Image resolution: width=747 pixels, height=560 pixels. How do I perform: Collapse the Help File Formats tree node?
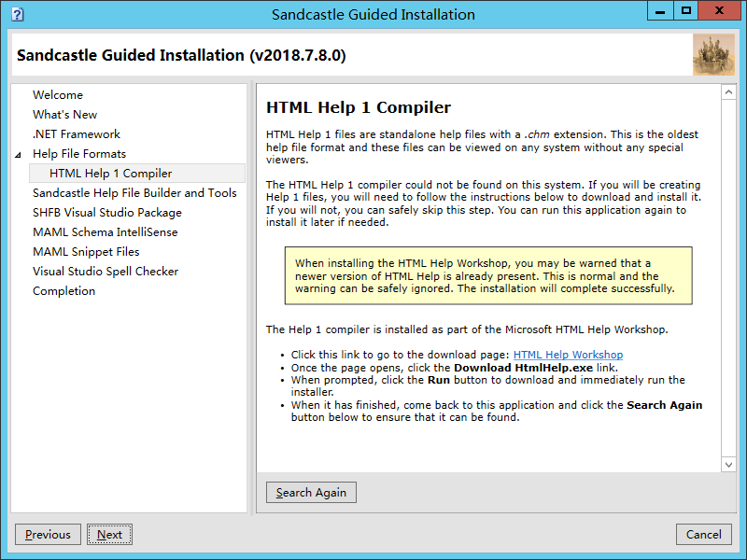click(18, 155)
